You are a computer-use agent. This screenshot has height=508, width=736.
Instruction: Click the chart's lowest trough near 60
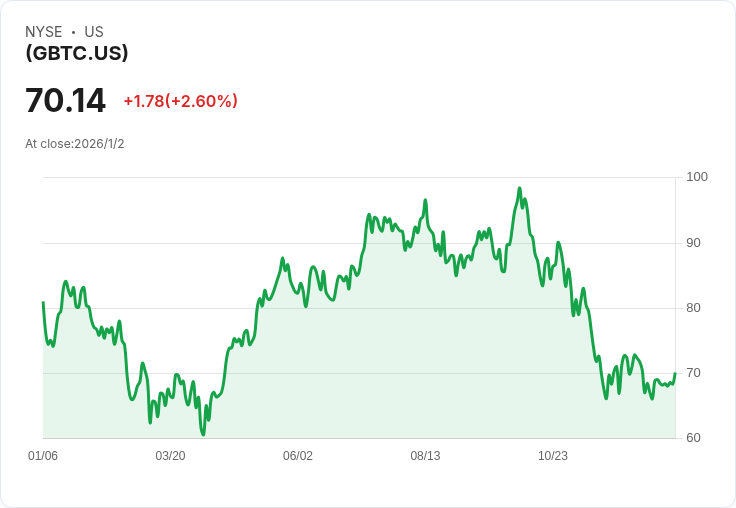203,434
